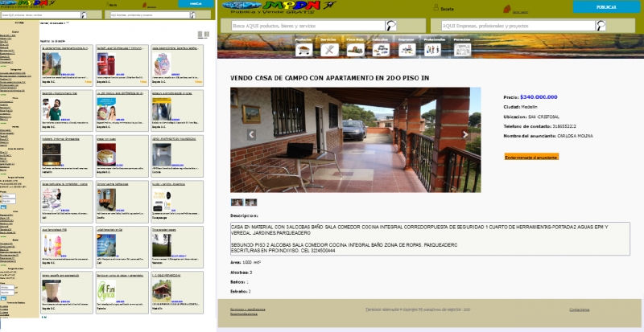Click the MPDN logo on the listing page
This screenshot has height=332, width=644.
coord(28,3)
